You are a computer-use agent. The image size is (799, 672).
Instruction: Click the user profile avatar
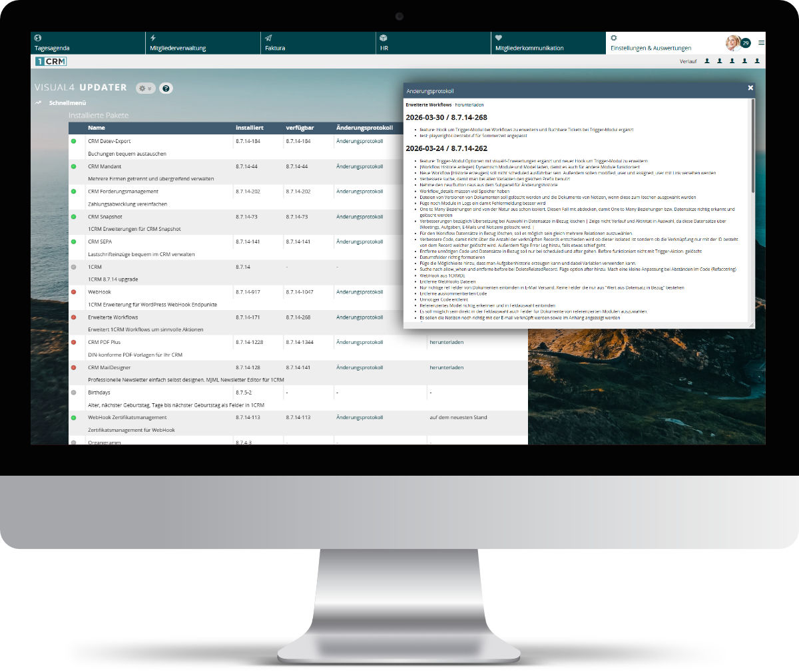click(x=733, y=43)
